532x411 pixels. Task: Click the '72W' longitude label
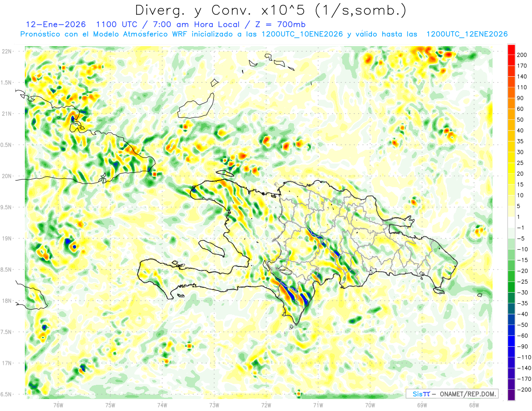pyautogui.click(x=266, y=405)
